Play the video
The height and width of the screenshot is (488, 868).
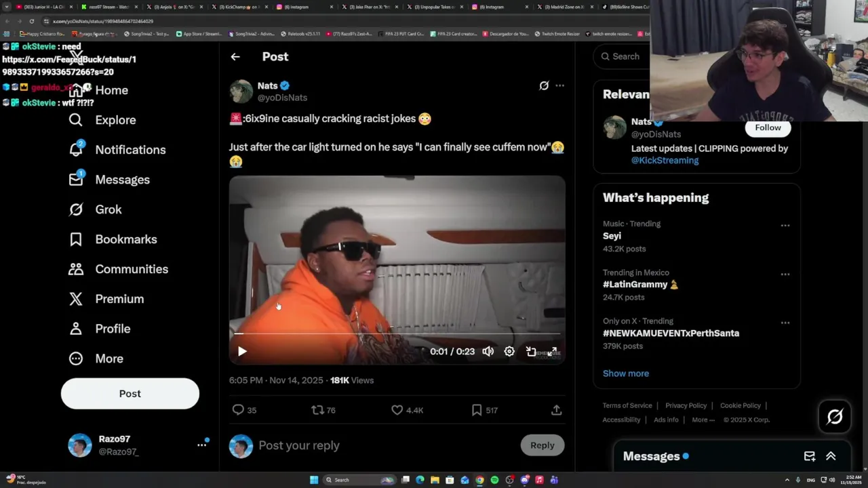click(x=242, y=351)
